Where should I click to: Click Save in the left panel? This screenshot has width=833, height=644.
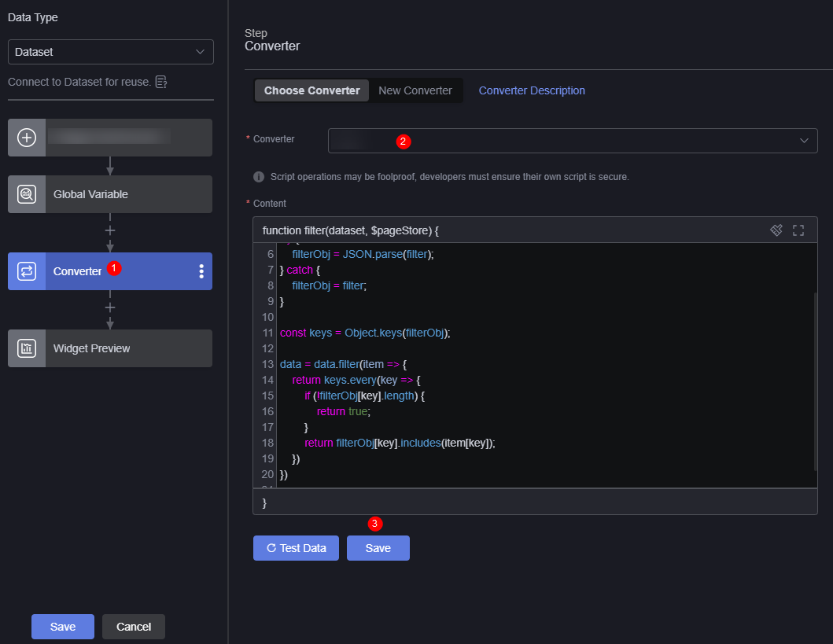click(x=63, y=627)
